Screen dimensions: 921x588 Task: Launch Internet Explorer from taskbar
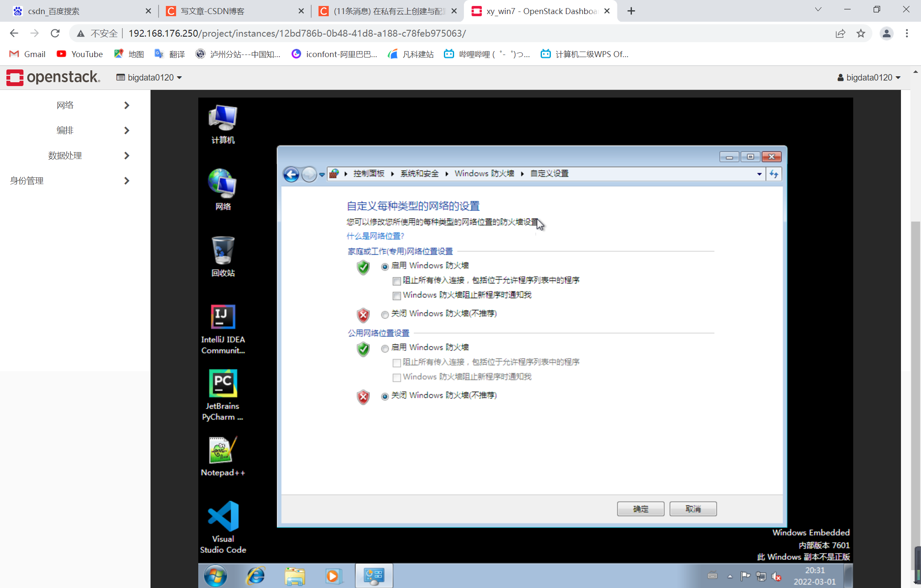[x=255, y=576]
